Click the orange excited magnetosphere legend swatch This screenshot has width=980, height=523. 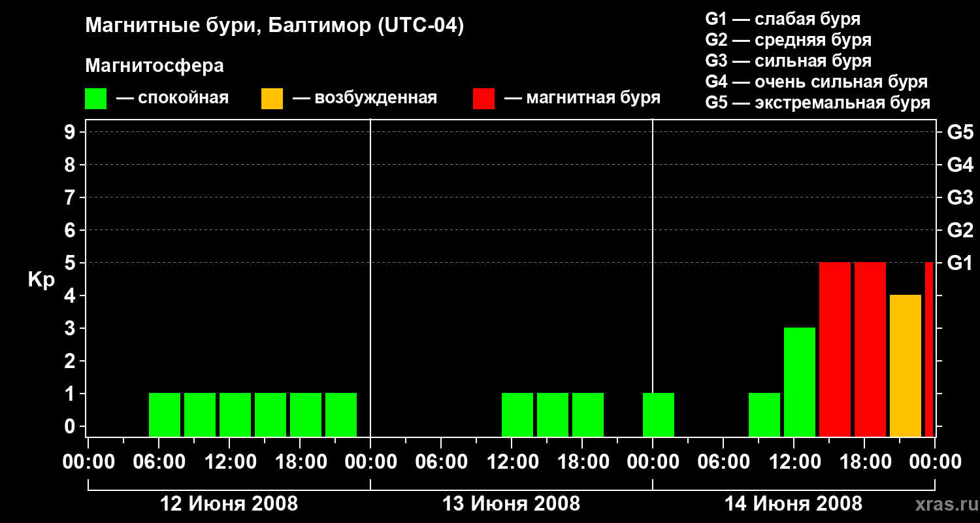pos(272,99)
